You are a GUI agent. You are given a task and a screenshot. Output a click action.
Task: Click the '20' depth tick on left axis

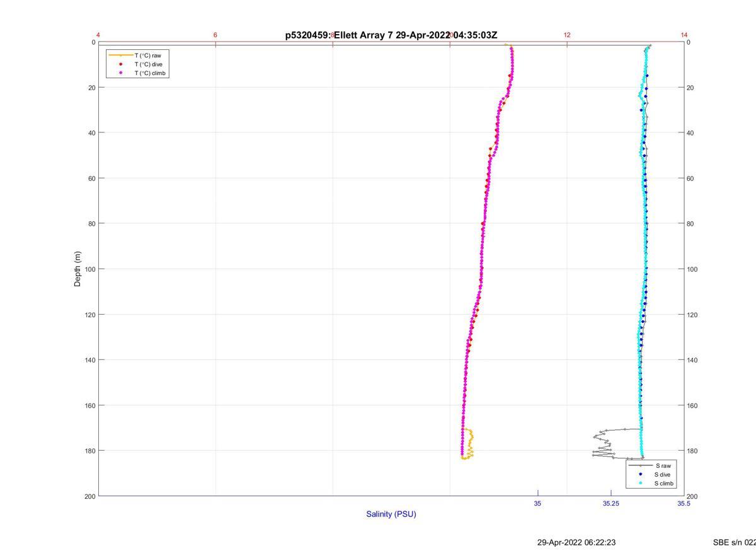tap(91, 88)
